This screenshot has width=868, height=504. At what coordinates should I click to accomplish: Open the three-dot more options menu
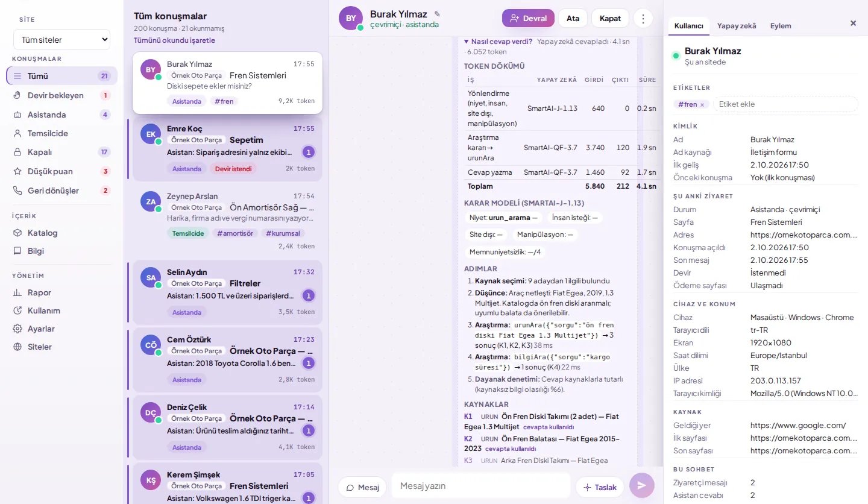click(643, 18)
